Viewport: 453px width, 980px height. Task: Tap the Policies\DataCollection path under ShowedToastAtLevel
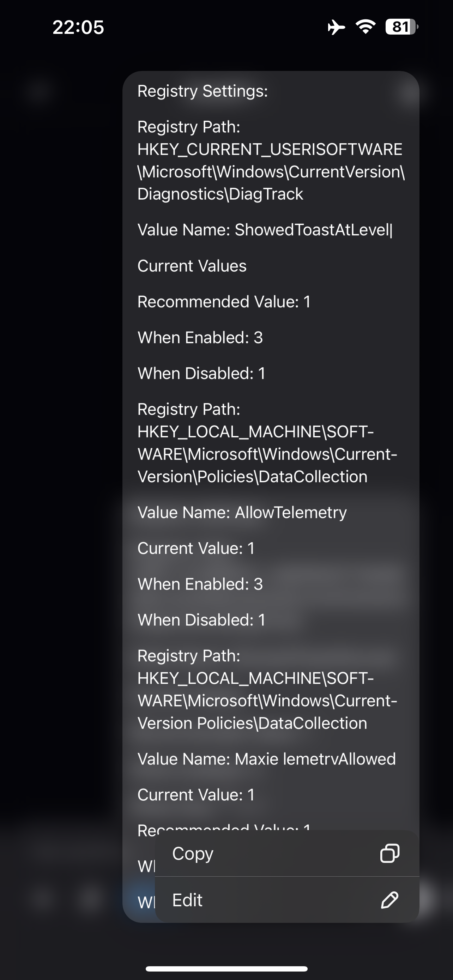tap(267, 454)
